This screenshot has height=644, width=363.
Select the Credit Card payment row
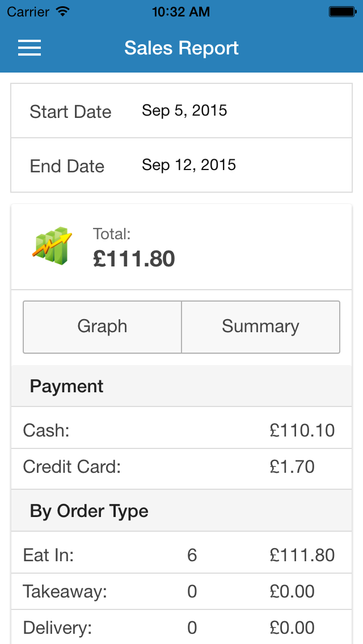click(181, 467)
